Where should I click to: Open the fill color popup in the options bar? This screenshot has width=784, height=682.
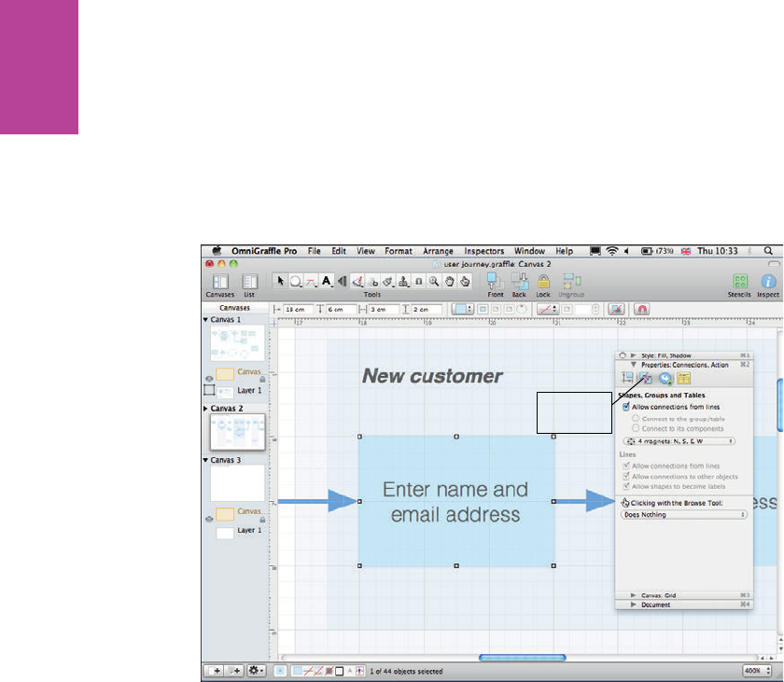click(x=462, y=309)
